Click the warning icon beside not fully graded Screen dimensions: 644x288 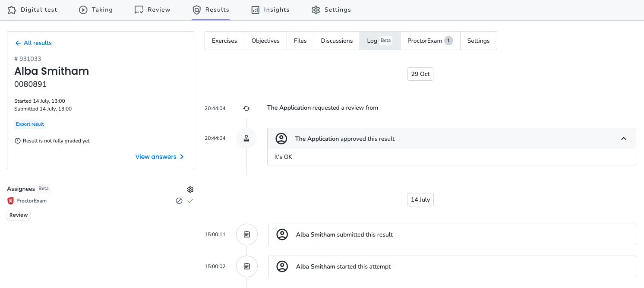click(x=18, y=141)
